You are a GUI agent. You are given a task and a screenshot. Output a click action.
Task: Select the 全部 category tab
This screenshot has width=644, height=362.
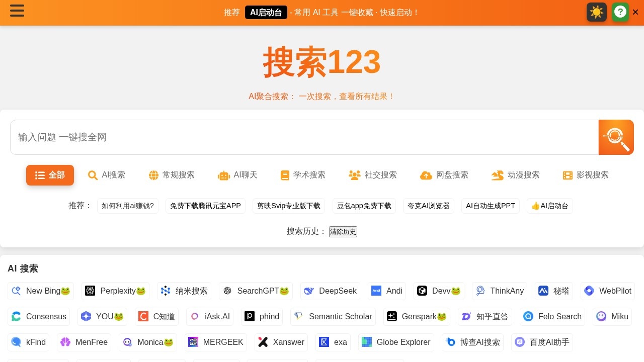coord(50,175)
